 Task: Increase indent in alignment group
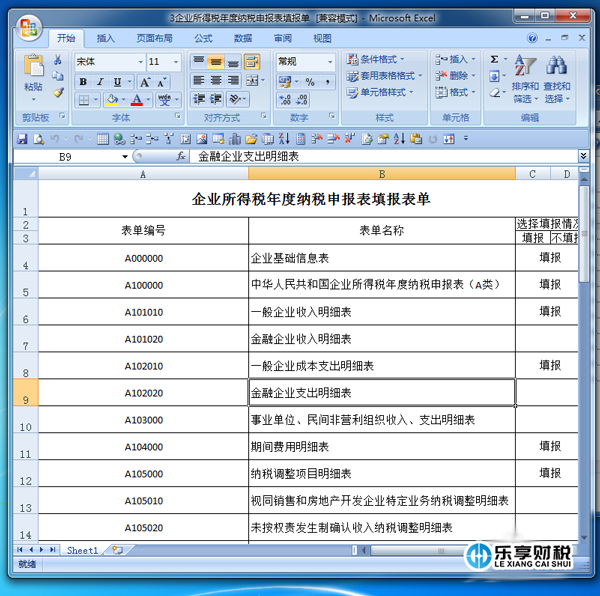[216, 99]
